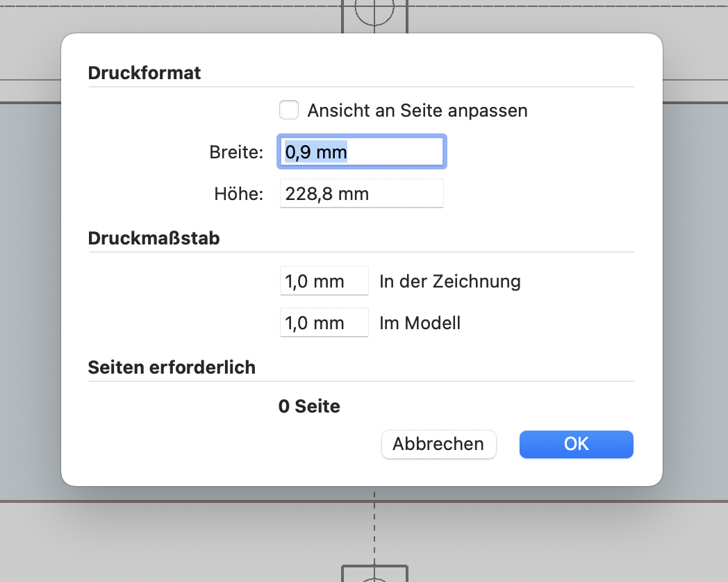Confirm the dialog with OK
This screenshot has width=728, height=582.
click(576, 444)
